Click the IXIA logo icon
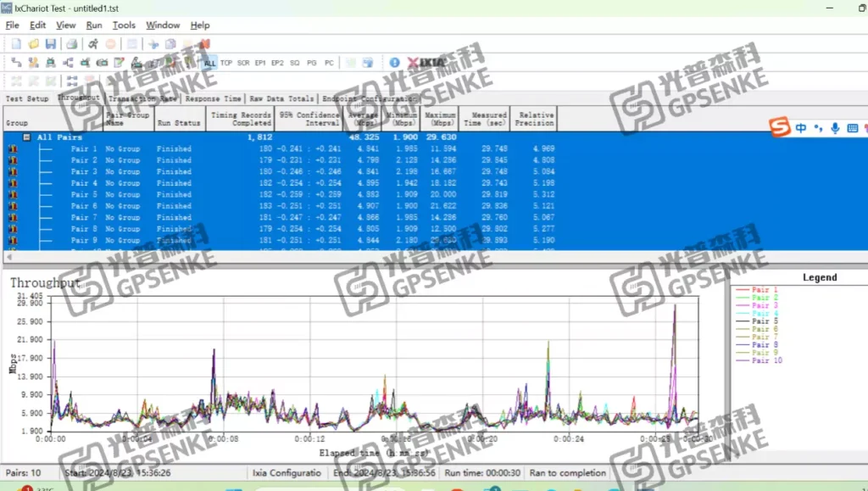868x491 pixels. (426, 63)
